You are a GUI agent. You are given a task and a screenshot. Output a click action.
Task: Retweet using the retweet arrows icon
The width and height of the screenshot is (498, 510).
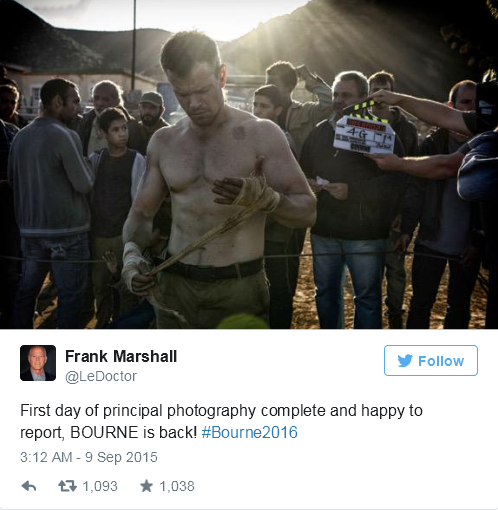click(67, 486)
